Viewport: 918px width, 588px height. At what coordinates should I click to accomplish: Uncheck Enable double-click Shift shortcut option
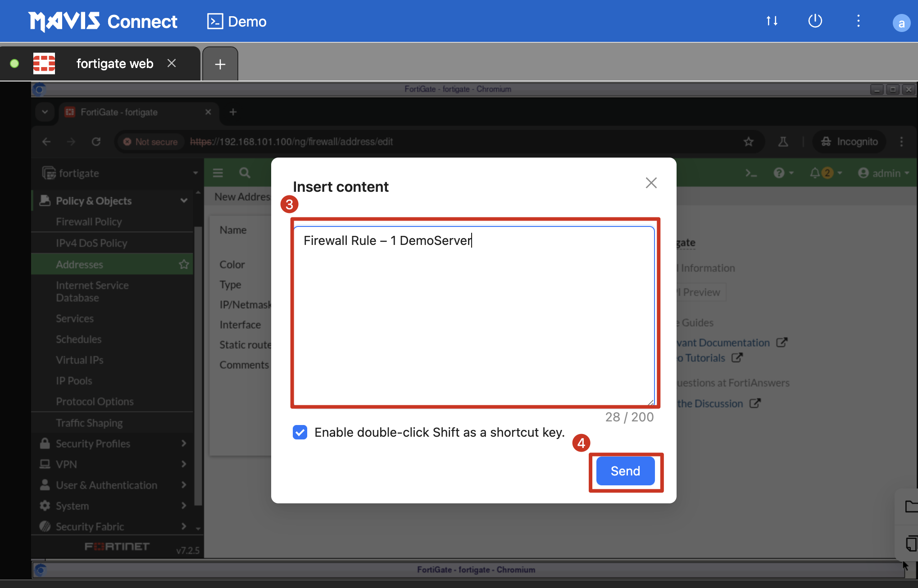300,432
